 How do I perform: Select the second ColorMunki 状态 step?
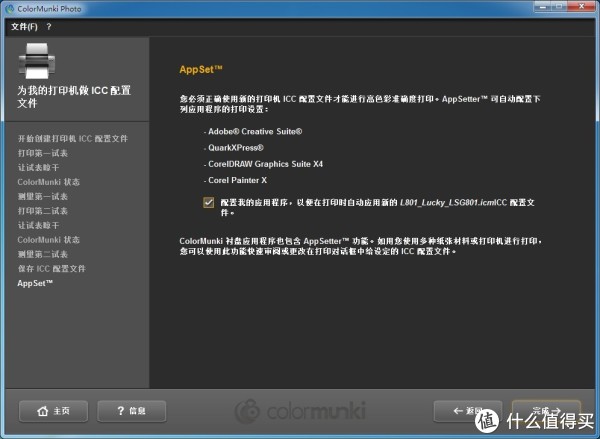click(x=49, y=240)
